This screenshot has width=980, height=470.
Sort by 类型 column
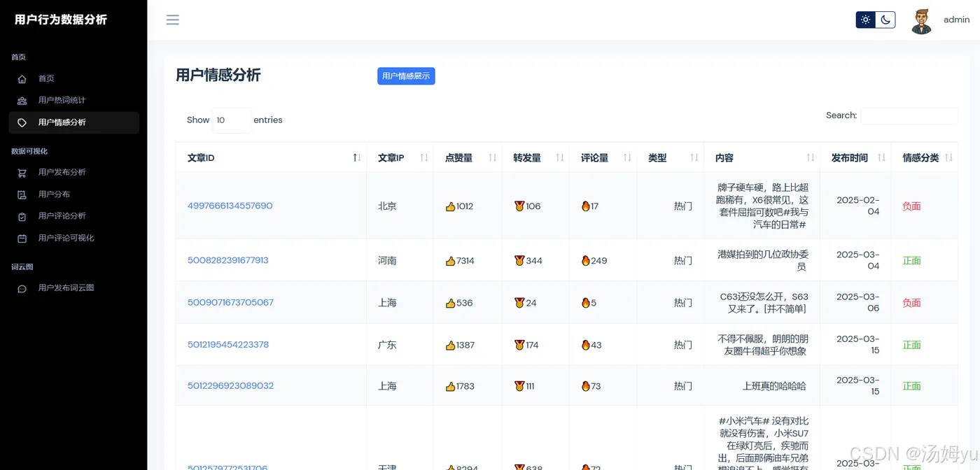pyautogui.click(x=671, y=158)
